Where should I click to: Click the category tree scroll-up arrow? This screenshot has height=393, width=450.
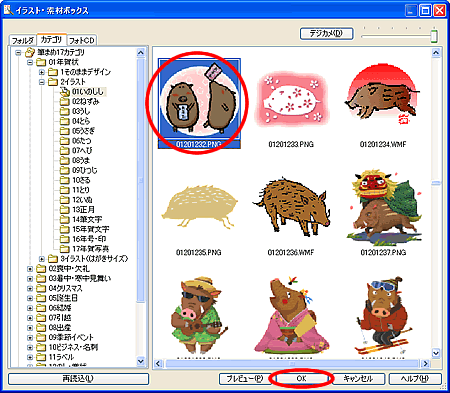coord(141,52)
